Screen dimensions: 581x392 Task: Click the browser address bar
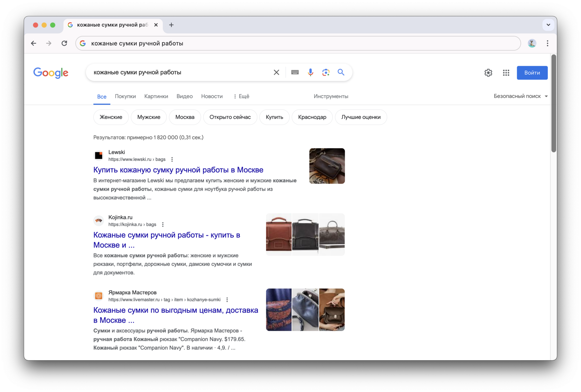pos(298,43)
